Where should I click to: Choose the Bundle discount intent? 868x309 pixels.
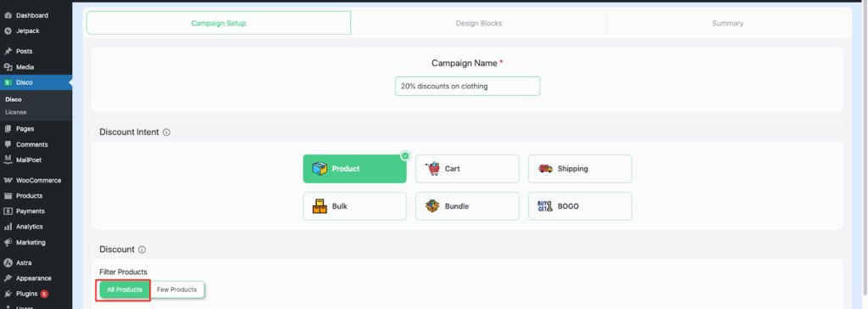467,206
